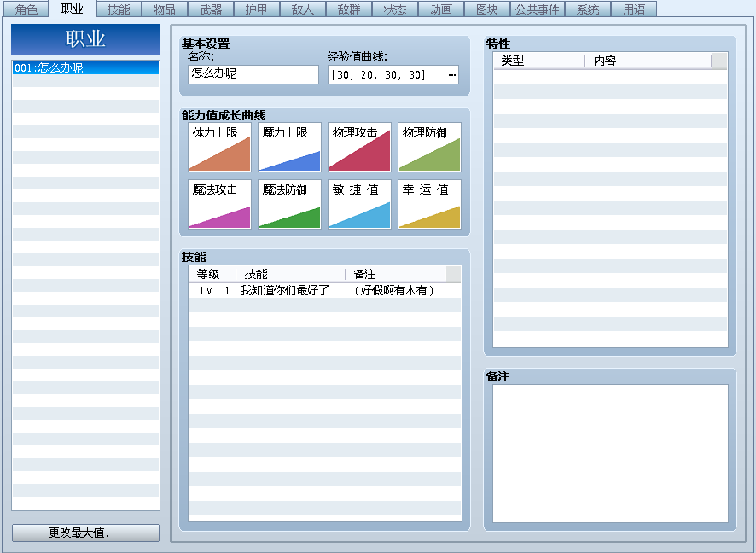Click the 类型 column header in 特性
756x553 pixels.
pyautogui.click(x=539, y=61)
